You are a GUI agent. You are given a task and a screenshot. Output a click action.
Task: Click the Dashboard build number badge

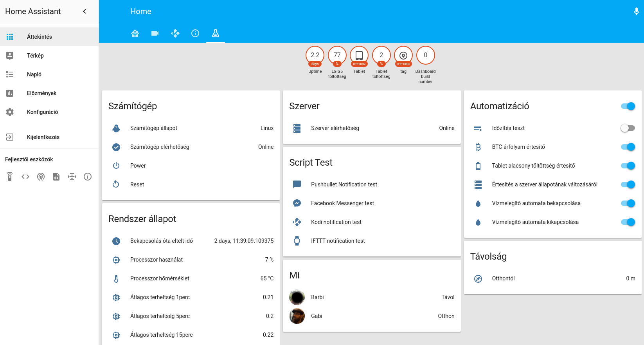click(425, 56)
